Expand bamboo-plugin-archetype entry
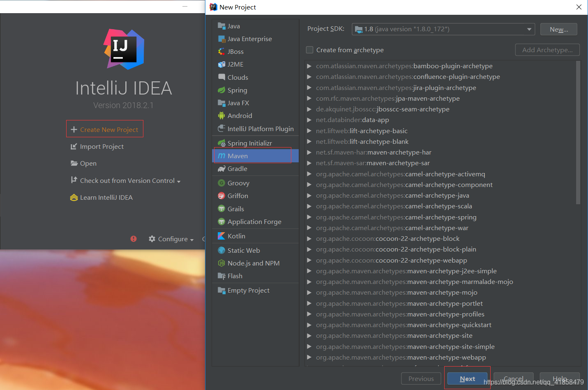 pyautogui.click(x=309, y=66)
